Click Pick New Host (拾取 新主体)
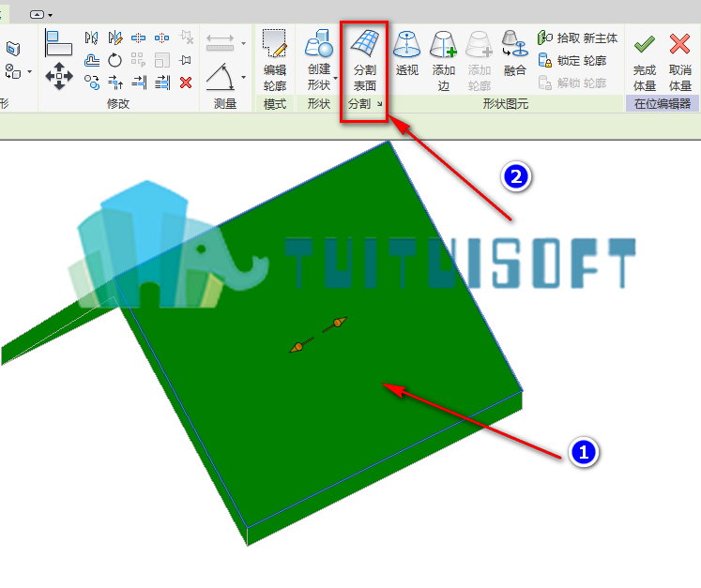 (x=577, y=38)
